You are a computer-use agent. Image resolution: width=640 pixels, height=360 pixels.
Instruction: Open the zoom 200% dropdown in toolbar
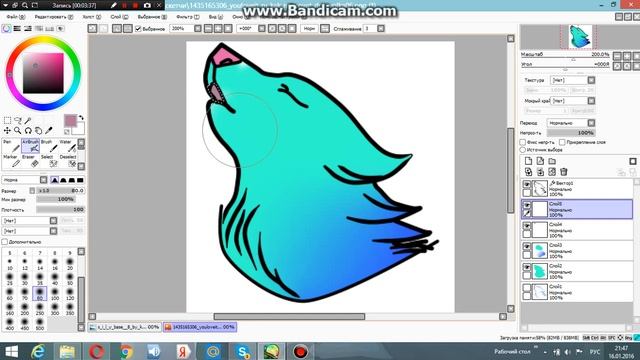198,29
